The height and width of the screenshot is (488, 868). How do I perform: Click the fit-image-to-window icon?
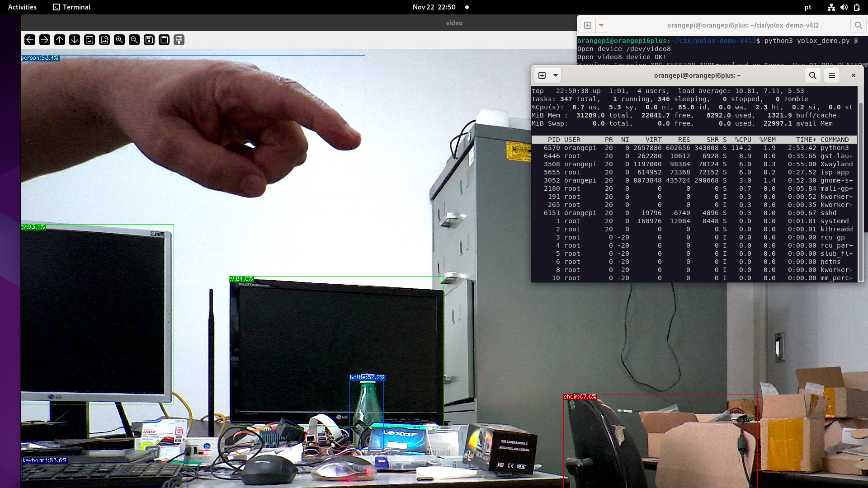(x=104, y=40)
